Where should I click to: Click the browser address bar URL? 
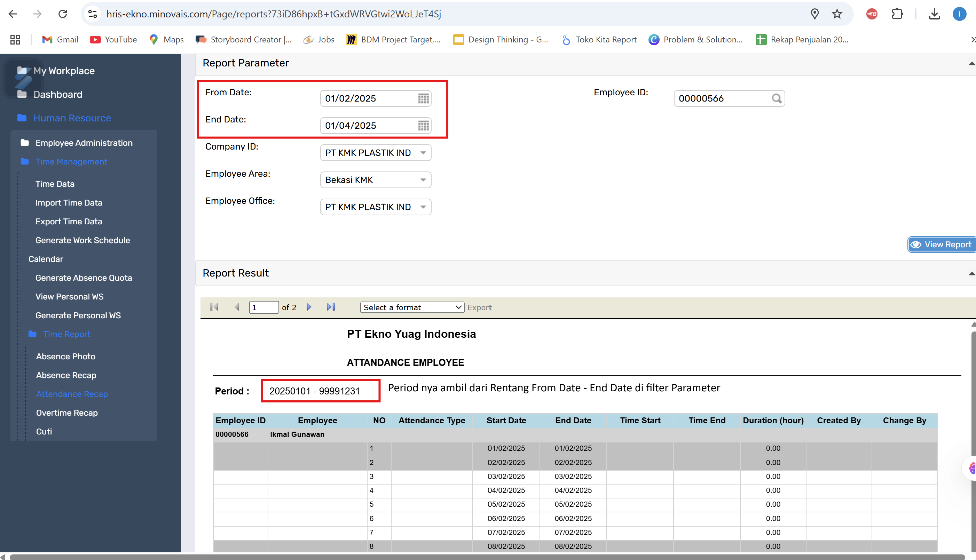tap(273, 14)
